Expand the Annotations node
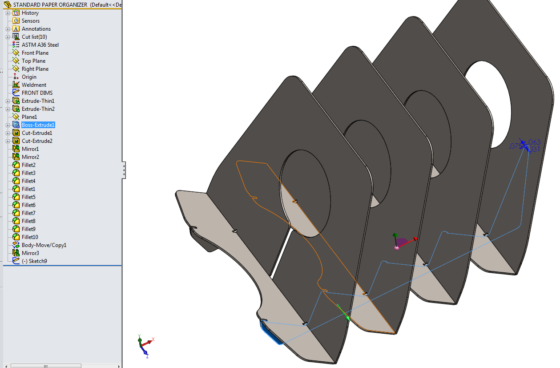The image size is (560, 368). tap(8, 29)
